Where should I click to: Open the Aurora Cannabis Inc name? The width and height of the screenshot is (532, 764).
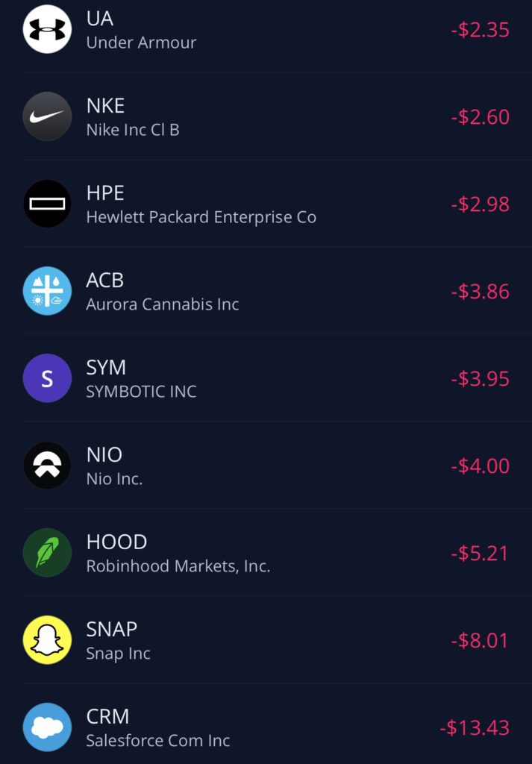tap(163, 304)
